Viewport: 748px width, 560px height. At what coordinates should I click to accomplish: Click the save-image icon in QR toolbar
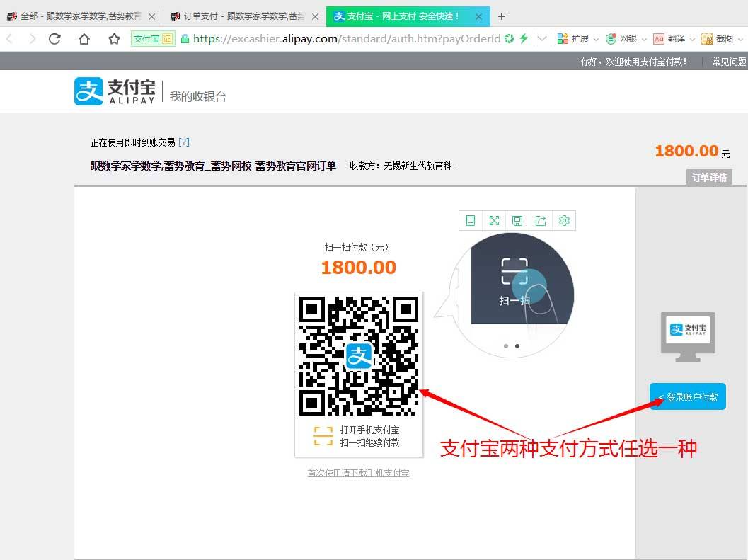tap(517, 221)
